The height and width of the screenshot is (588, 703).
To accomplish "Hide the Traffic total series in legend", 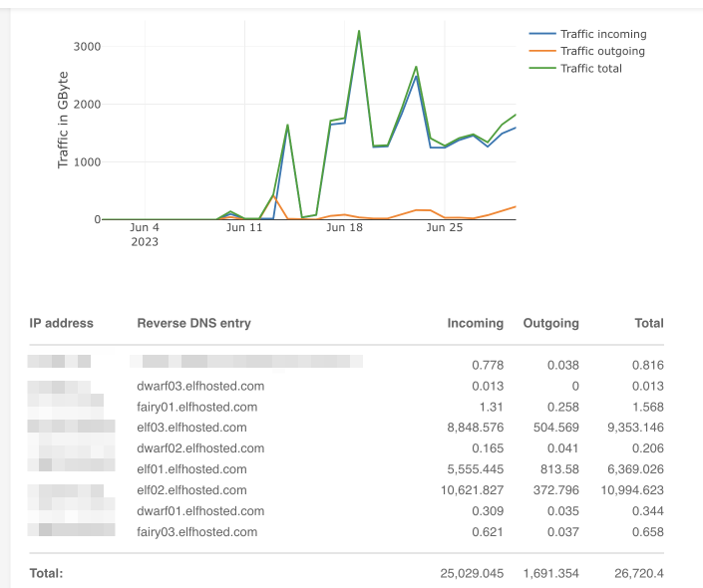I will (590, 68).
